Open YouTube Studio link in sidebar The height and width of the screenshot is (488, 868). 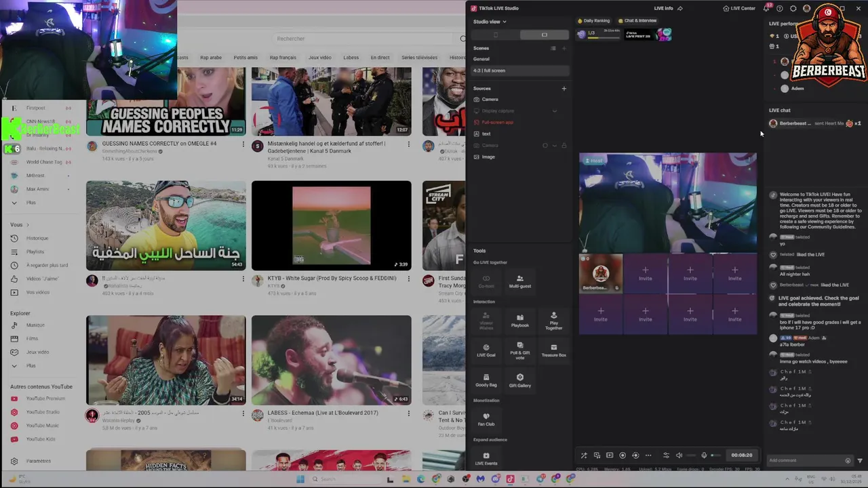(43, 412)
